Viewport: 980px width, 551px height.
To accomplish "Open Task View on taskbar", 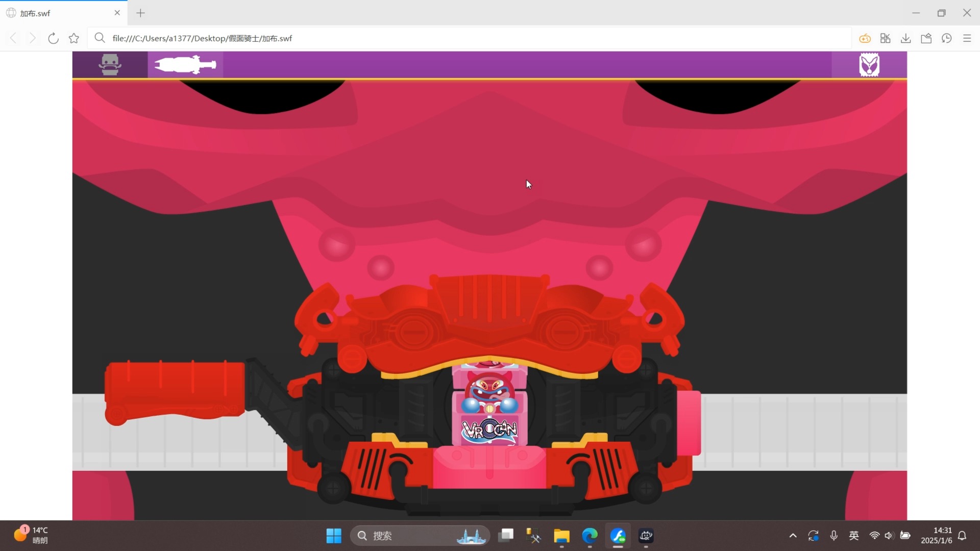I will tap(506, 536).
